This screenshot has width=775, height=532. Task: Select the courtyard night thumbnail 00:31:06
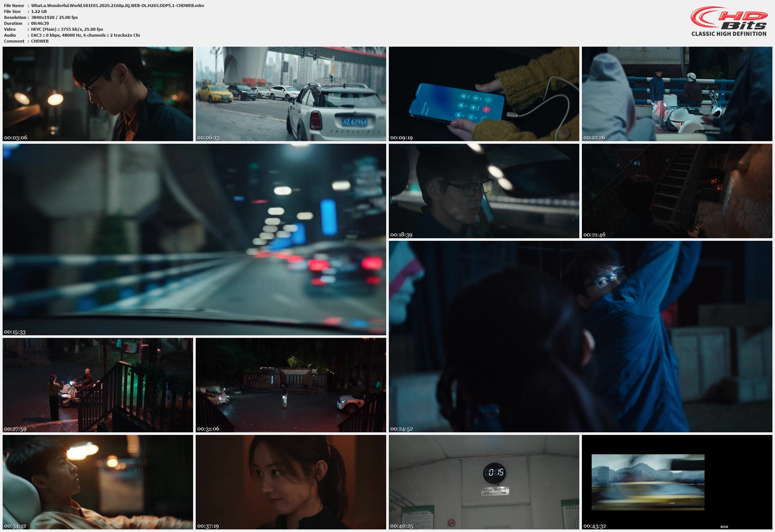pos(291,385)
